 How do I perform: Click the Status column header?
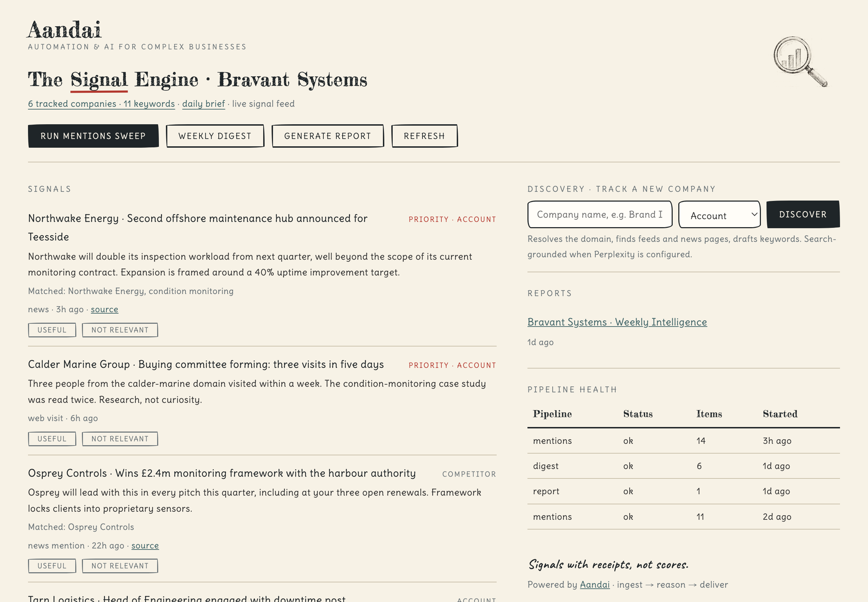[x=638, y=414]
